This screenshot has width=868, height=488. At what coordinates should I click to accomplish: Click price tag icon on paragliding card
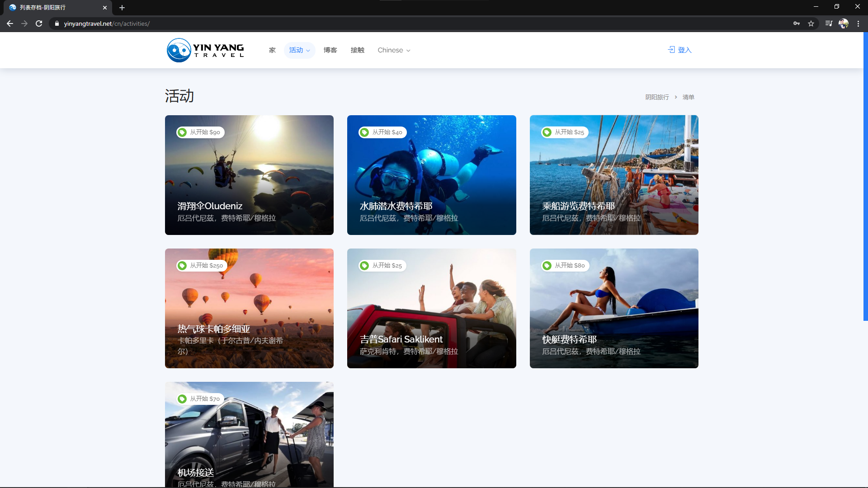pyautogui.click(x=182, y=132)
